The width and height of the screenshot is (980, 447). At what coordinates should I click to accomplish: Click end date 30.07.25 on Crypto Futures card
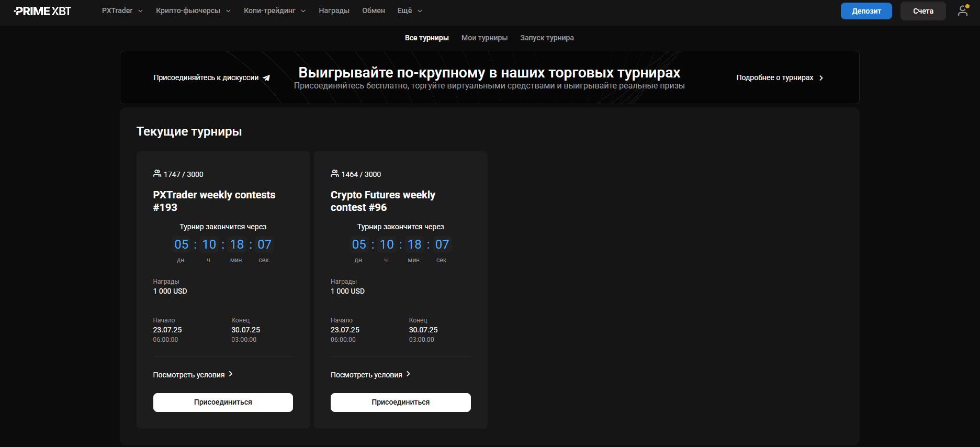(423, 330)
